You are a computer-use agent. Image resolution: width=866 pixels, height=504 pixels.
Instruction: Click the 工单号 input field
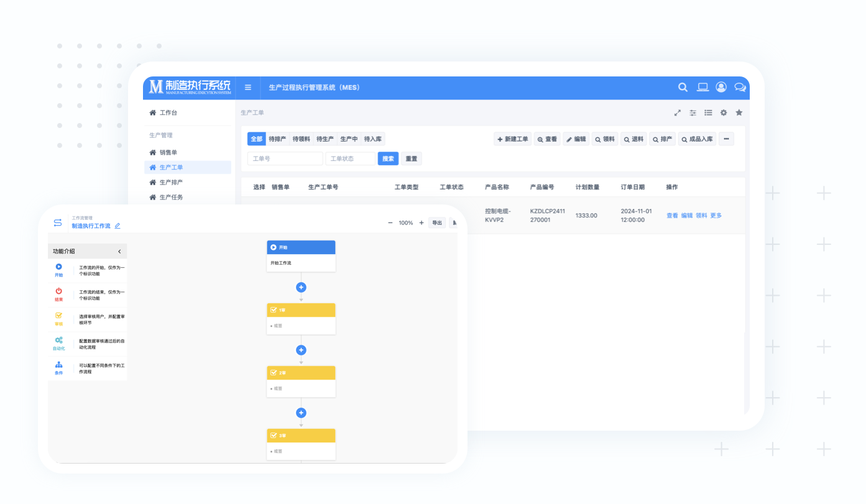coord(285,159)
